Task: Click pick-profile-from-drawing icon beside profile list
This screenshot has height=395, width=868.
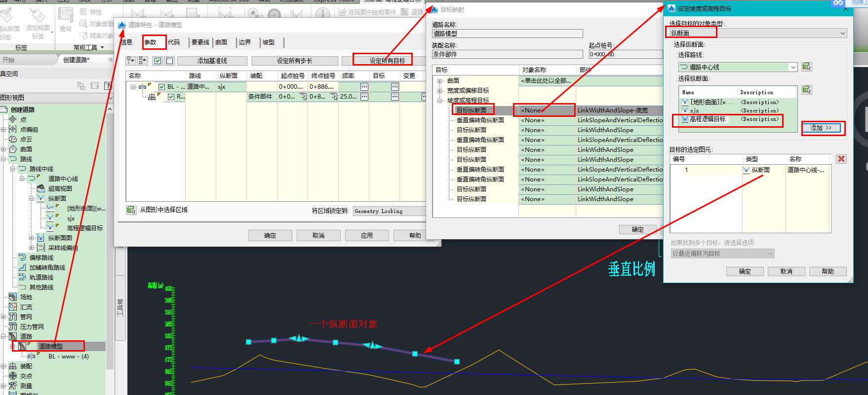Action: pos(807,90)
